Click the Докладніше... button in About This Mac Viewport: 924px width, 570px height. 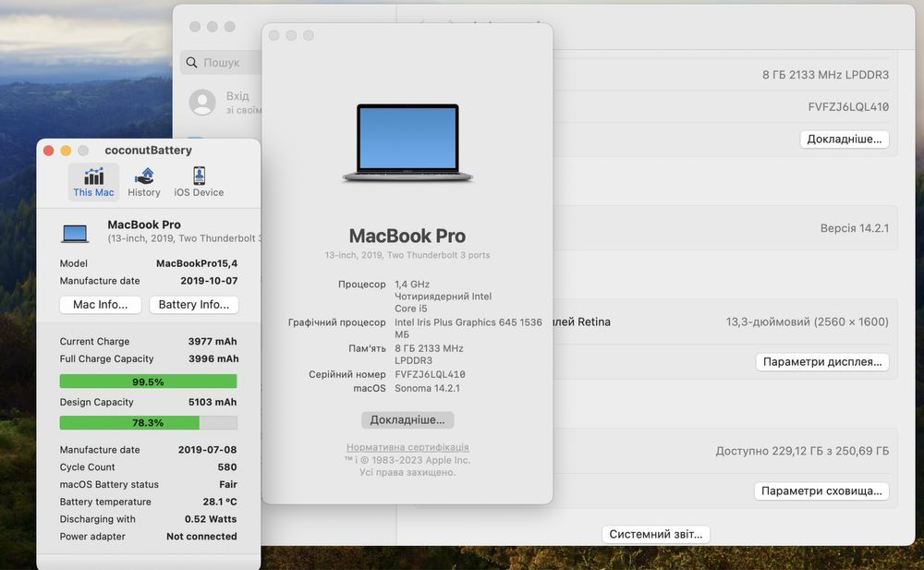click(407, 419)
